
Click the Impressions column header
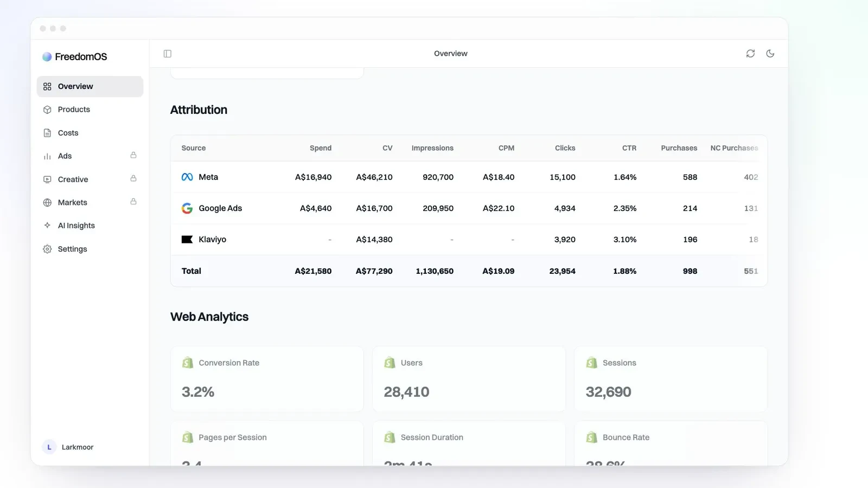click(432, 148)
